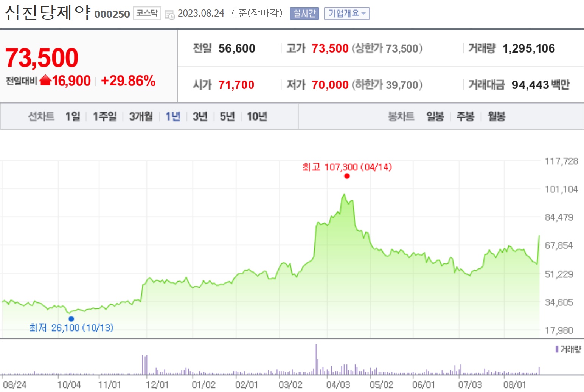
Task: Select the 1일 line chart range
Action: click(73, 116)
